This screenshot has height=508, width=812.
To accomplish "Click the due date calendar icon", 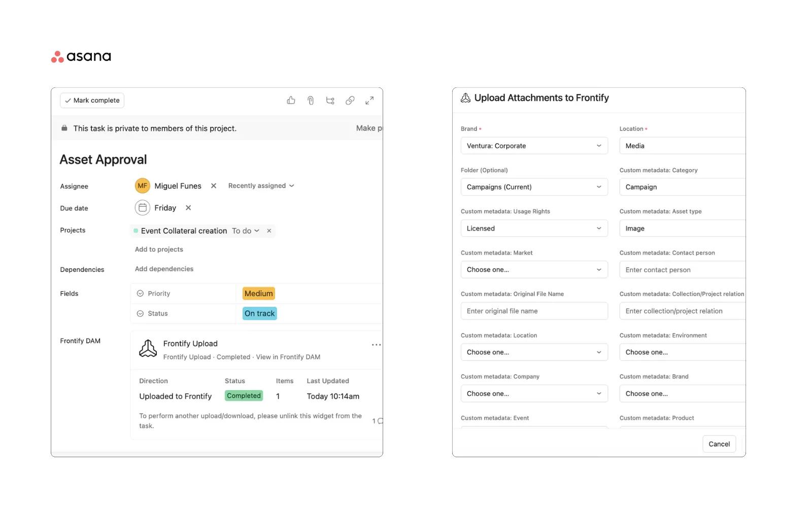I will 143,208.
